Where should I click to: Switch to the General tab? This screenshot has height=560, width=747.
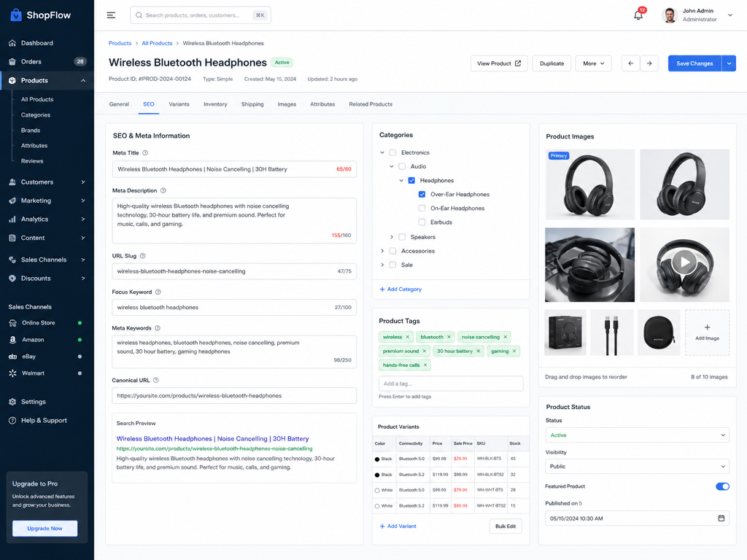tap(119, 104)
